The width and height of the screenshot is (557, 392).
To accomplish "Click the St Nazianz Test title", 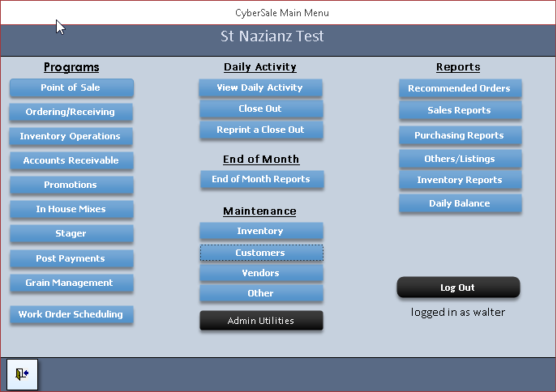I will [272, 36].
